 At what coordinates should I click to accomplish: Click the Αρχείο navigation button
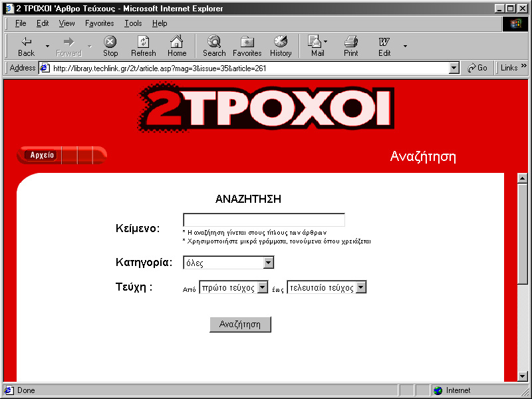pyautogui.click(x=41, y=155)
